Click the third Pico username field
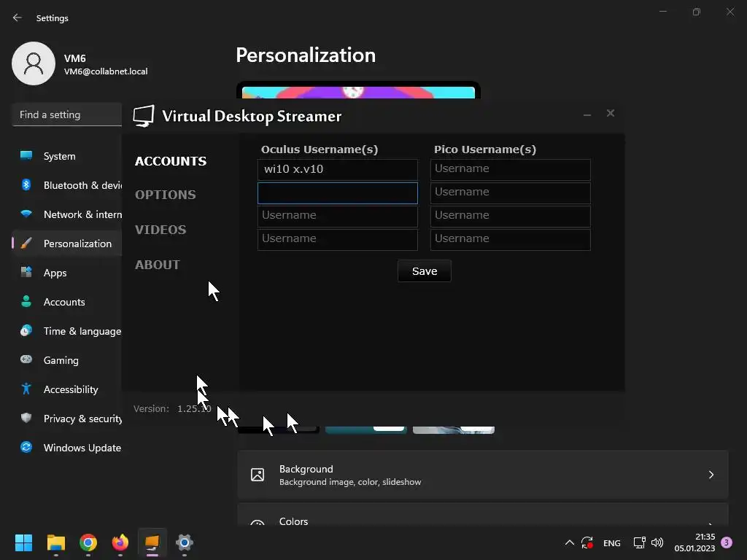Screen dimensions: 747x560 510,216
